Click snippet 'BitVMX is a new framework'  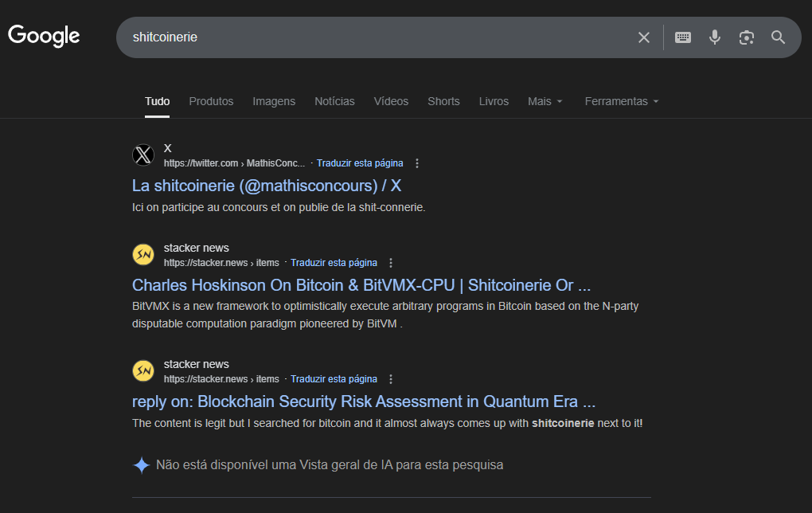pos(385,315)
